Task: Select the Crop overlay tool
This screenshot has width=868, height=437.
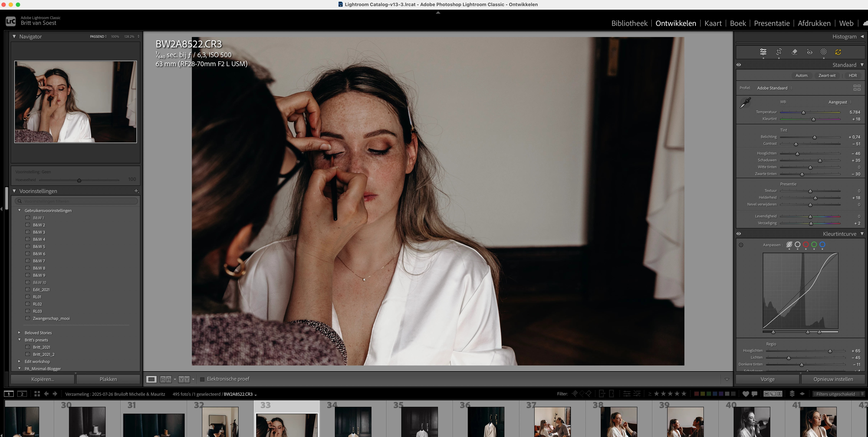Action: (779, 52)
